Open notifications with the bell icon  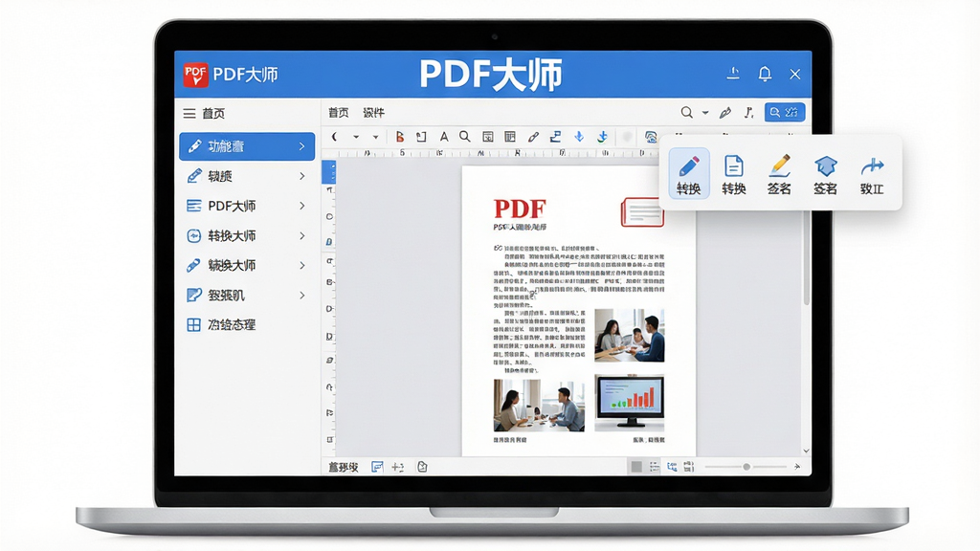(765, 75)
